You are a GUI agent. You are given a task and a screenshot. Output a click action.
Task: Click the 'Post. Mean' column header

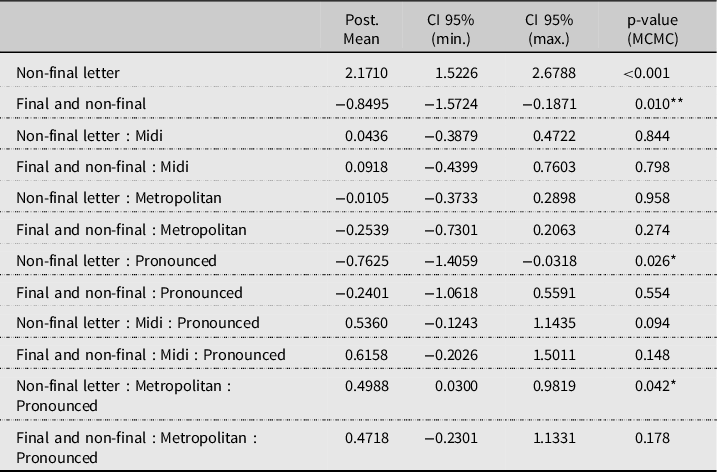[361, 28]
